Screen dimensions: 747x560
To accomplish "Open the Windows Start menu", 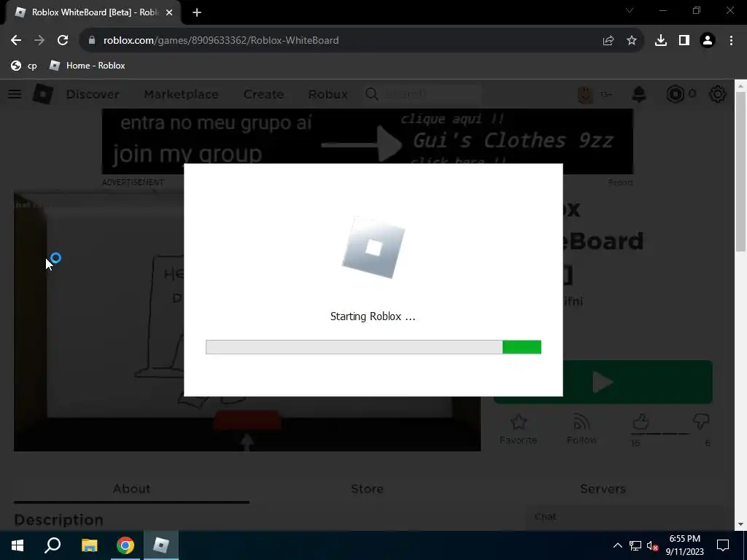I will pyautogui.click(x=18, y=545).
